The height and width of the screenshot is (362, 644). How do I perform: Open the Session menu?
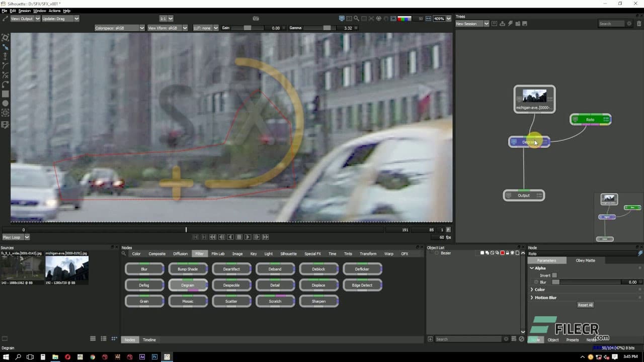24,10
